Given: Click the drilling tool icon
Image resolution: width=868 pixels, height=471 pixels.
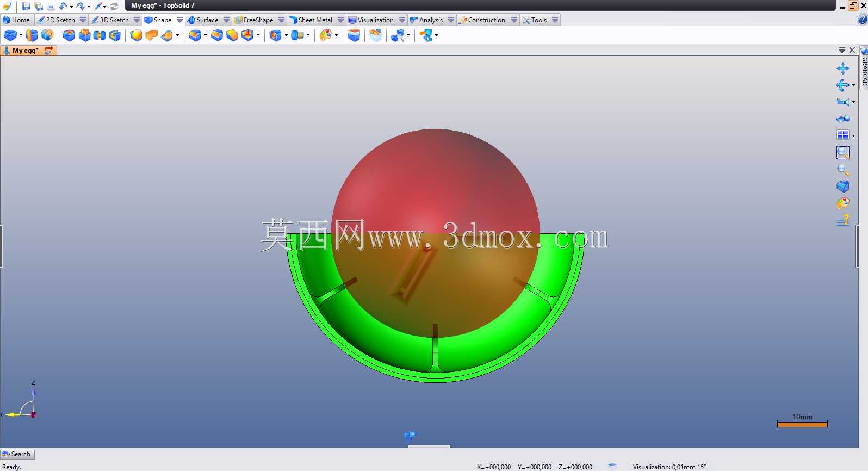Looking at the screenshot, I should click(x=276, y=36).
